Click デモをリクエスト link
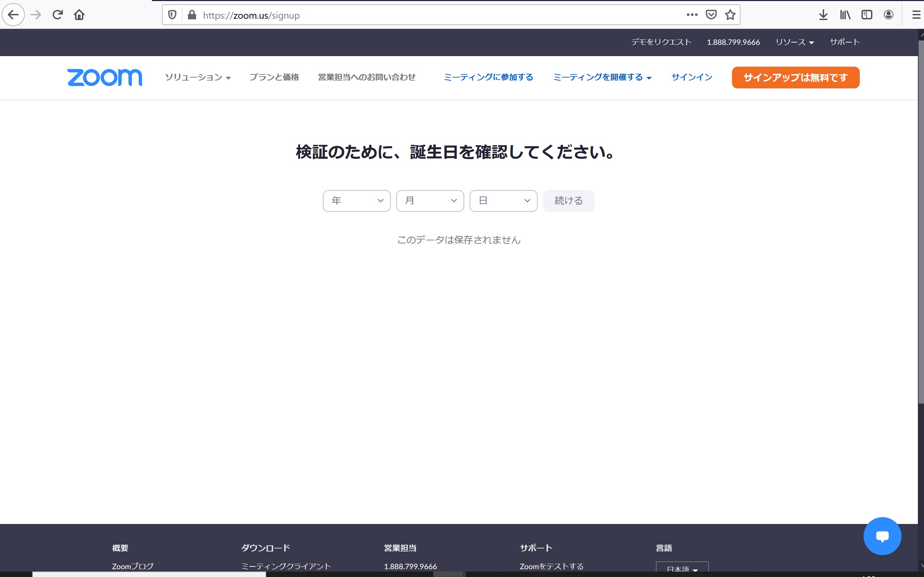Screen dimensions: 924x577 point(661,42)
